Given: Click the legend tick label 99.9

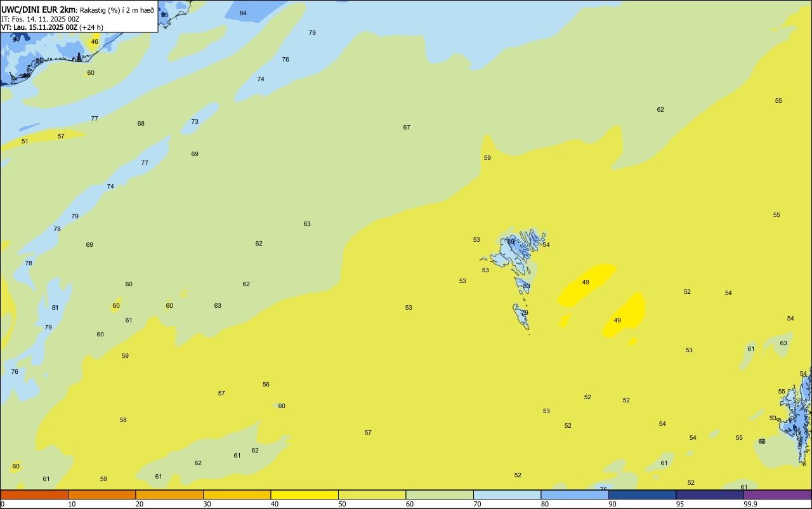Looking at the screenshot, I should (x=750, y=504).
